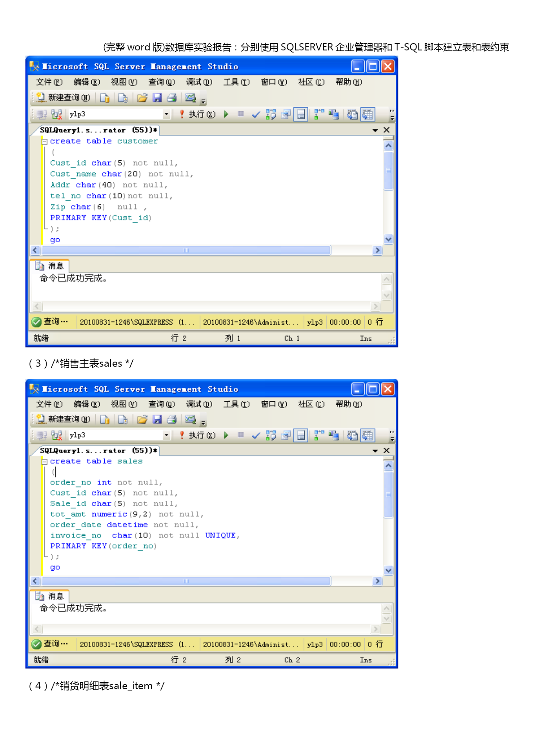Parse query checkmark in customer window
The width and height of the screenshot is (535, 756).
[x=256, y=114]
